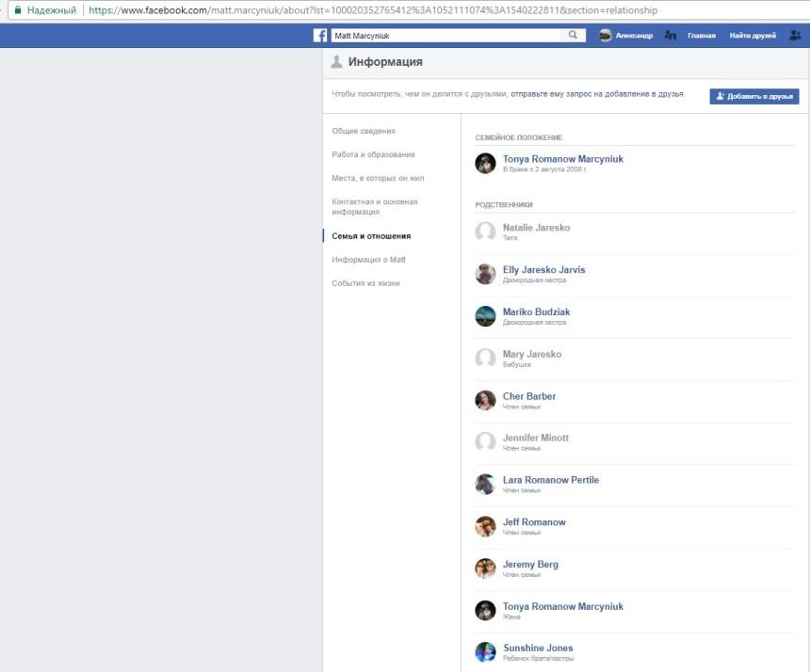
Task: Open Tonya Romanow Marcyniuk avatar labeled Жена
Action: coord(485,610)
